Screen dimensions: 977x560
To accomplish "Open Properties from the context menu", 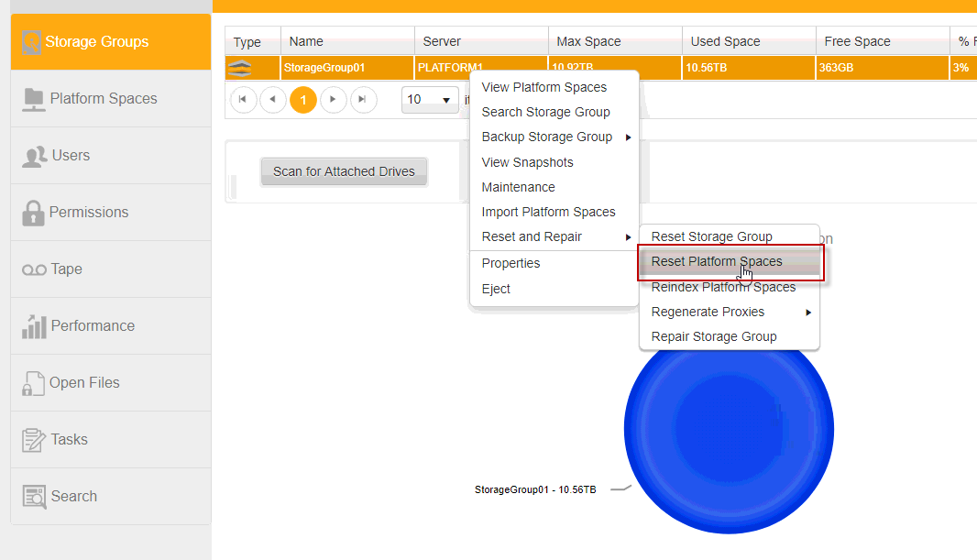I will coord(510,263).
